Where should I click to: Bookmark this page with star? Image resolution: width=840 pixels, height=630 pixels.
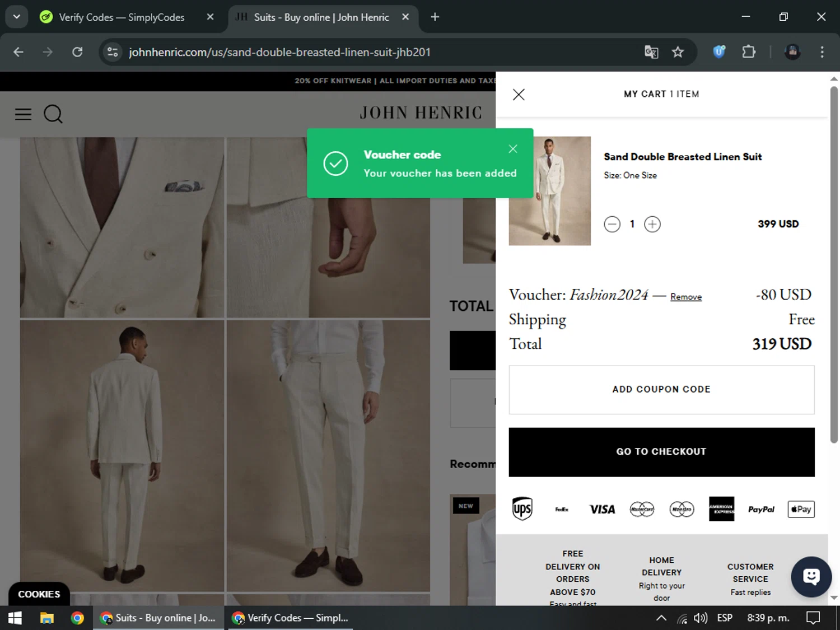coord(678,52)
